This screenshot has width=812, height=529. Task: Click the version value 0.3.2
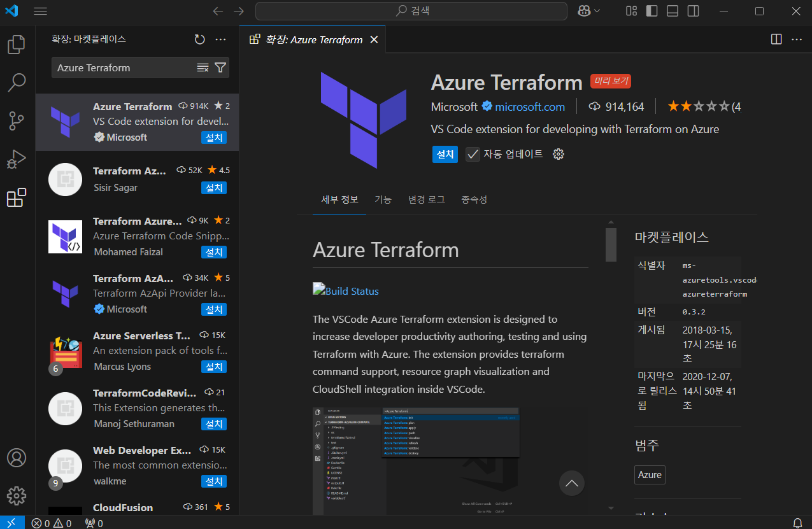pyautogui.click(x=694, y=312)
